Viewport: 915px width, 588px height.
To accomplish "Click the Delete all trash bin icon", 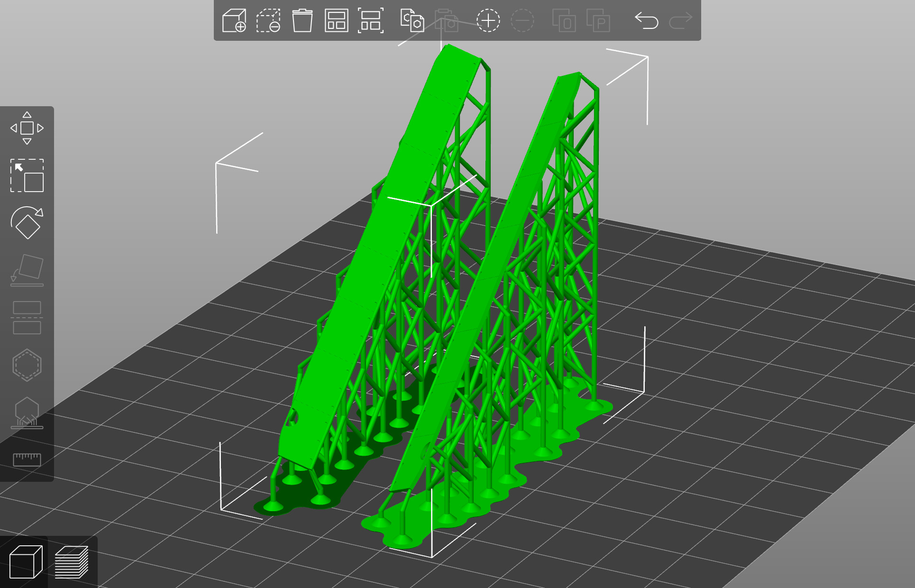I will pos(302,20).
